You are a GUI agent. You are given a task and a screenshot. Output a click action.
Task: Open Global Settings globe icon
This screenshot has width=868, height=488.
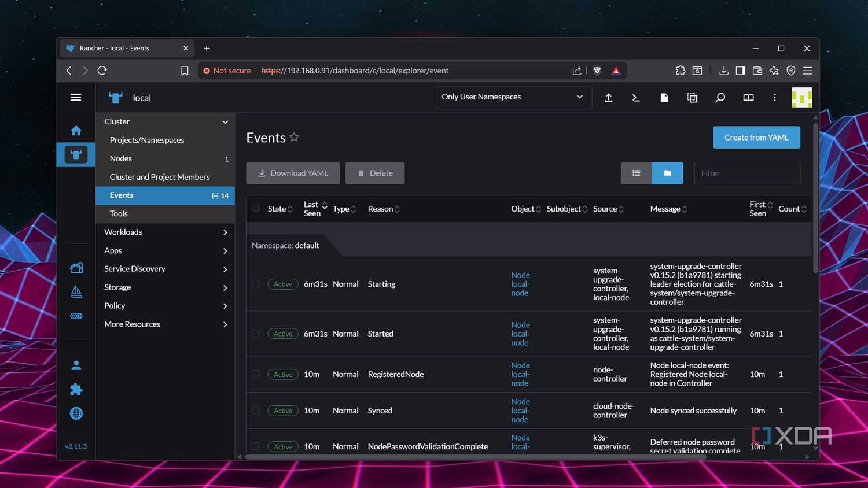[76, 413]
